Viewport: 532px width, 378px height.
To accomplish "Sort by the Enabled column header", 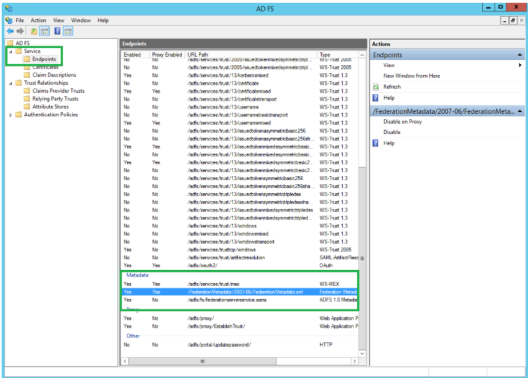I will click(136, 55).
